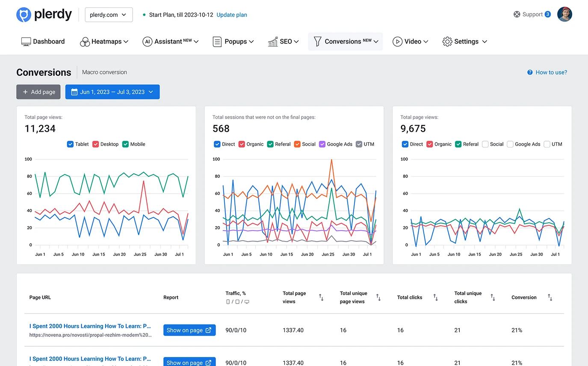588x366 pixels.
Task: Expand the plerdy.com site dropdown
Action: [x=109, y=15]
